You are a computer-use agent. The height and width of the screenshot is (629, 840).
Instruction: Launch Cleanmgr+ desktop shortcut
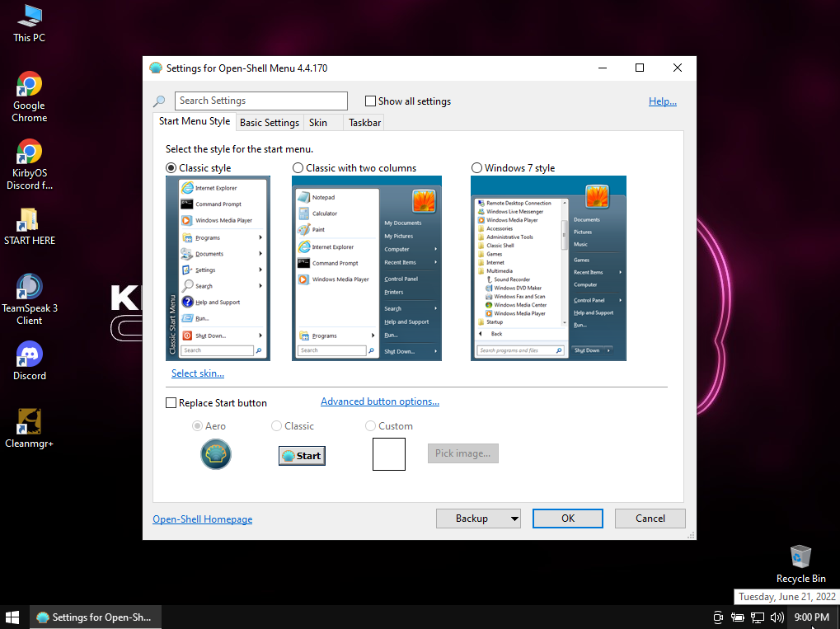coord(30,428)
